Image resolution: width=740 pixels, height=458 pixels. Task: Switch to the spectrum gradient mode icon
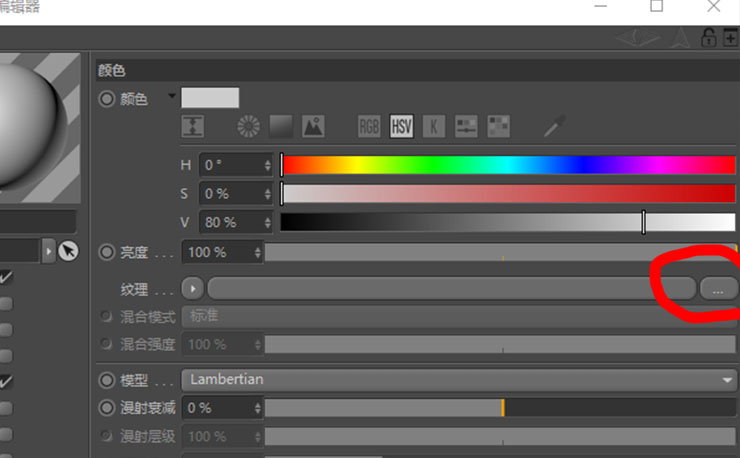[281, 126]
